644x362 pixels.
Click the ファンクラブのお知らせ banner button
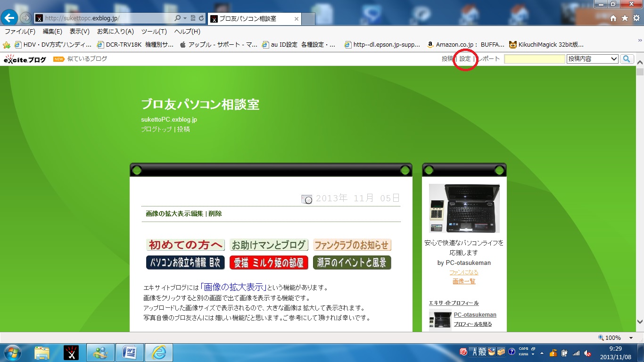[x=352, y=245]
